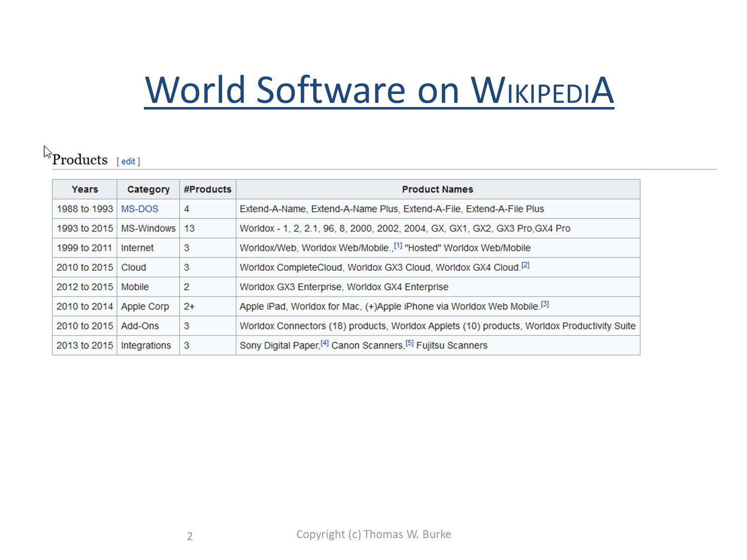Follow footnote [3] after Worldox Web Mobile
The height and width of the screenshot is (560, 747).
point(545,304)
